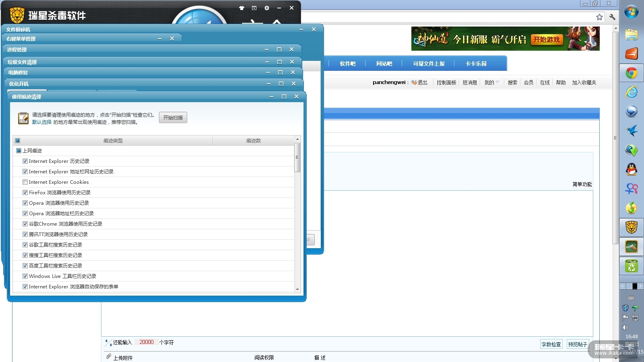Click the Action Center flag tray icon
The image size is (644, 362).
[x=625, y=318]
